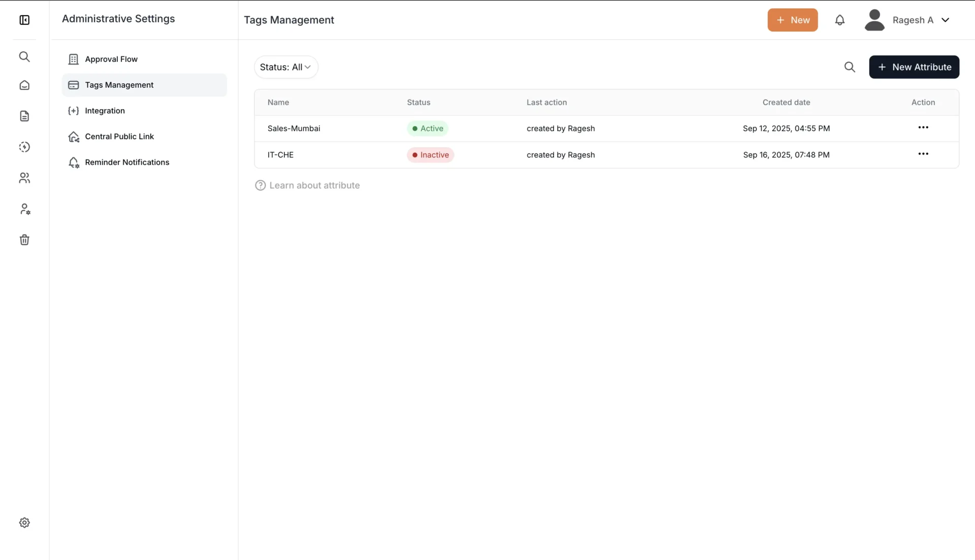Viewport: 975px width, 560px height.
Task: Open the home/inbox sidebar icon
Action: tap(24, 85)
